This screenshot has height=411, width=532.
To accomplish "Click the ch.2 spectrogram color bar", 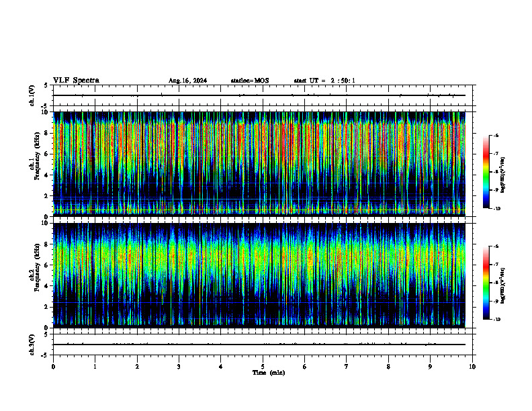I will point(486,283).
